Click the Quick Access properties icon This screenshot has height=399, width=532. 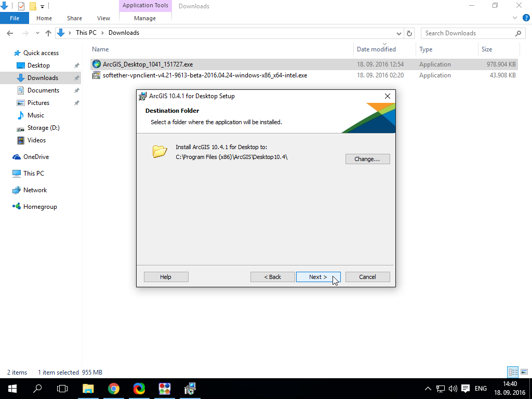coord(21,6)
